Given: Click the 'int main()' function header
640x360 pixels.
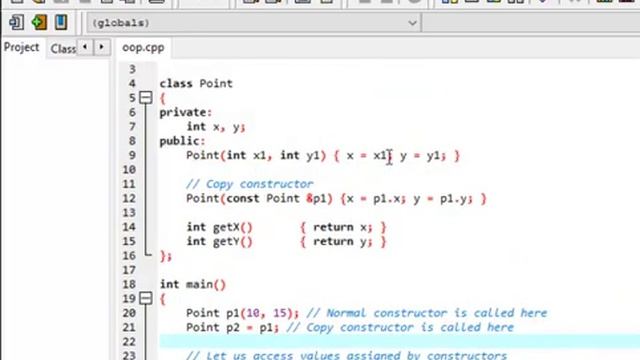Looking at the screenshot, I should click(x=193, y=284).
